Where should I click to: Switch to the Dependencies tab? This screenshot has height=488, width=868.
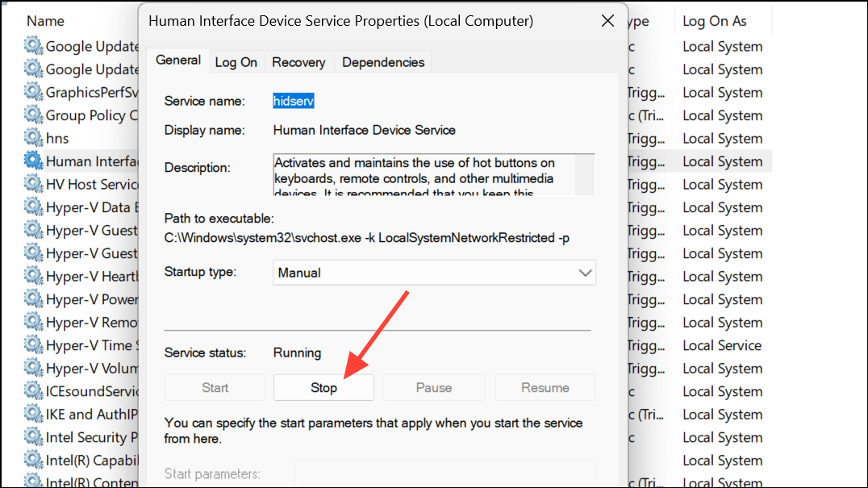[383, 62]
